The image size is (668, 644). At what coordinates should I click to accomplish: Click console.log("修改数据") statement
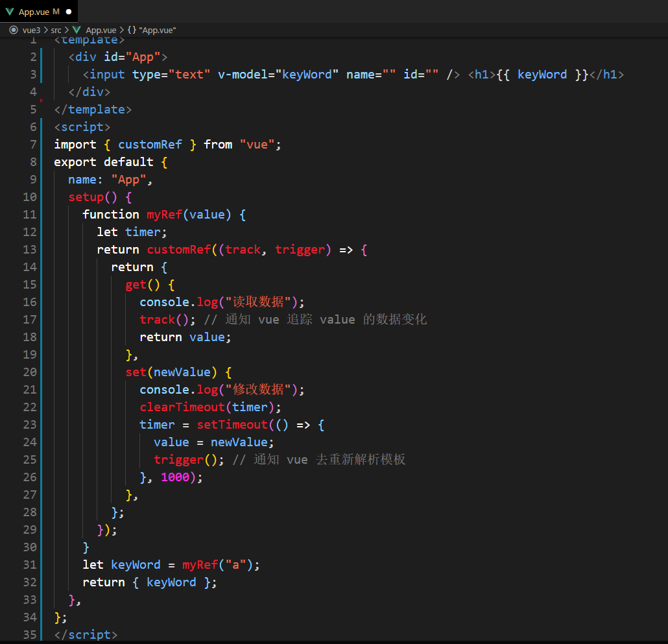pos(222,389)
